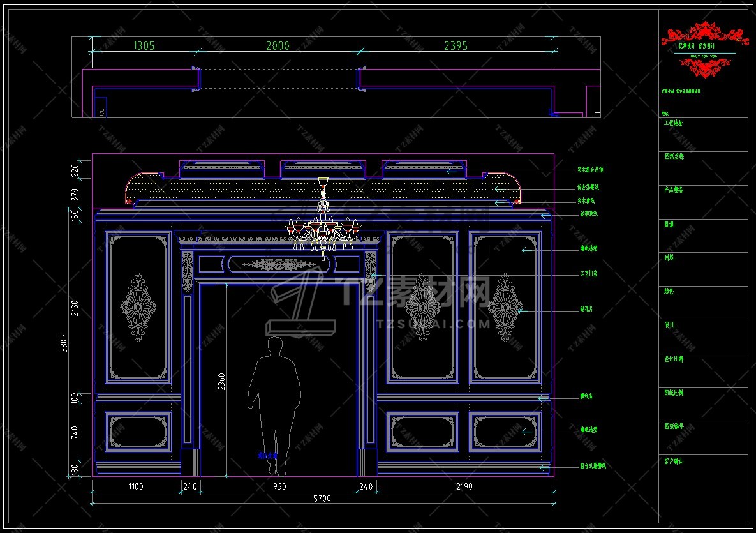The image size is (756, 533).
Task: Select the medallion ornament on left wall panel
Action: click(x=138, y=307)
